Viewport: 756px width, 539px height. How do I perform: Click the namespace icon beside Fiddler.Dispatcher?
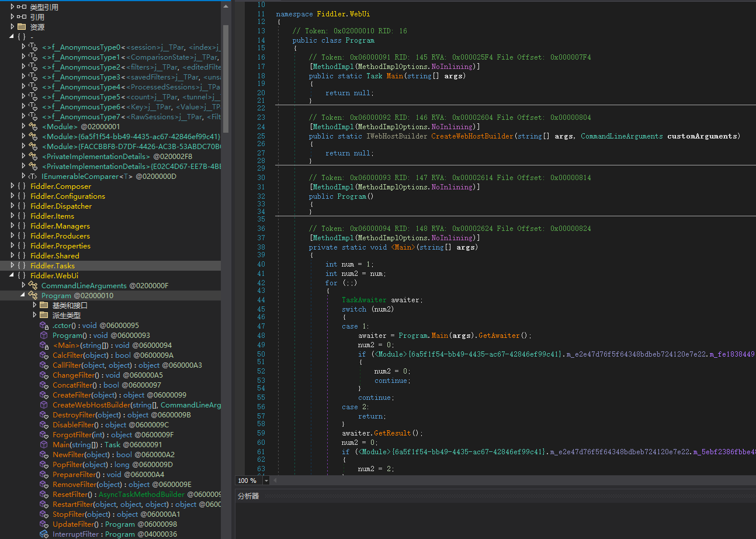point(22,206)
